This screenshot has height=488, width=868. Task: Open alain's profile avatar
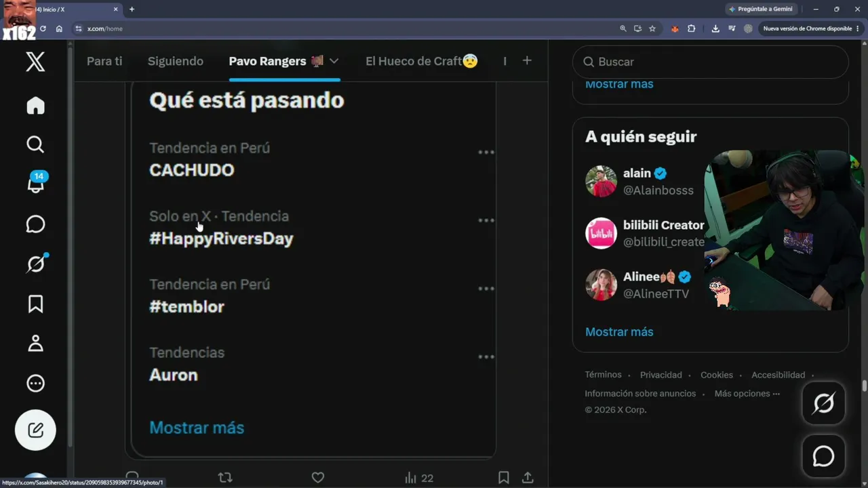(601, 181)
